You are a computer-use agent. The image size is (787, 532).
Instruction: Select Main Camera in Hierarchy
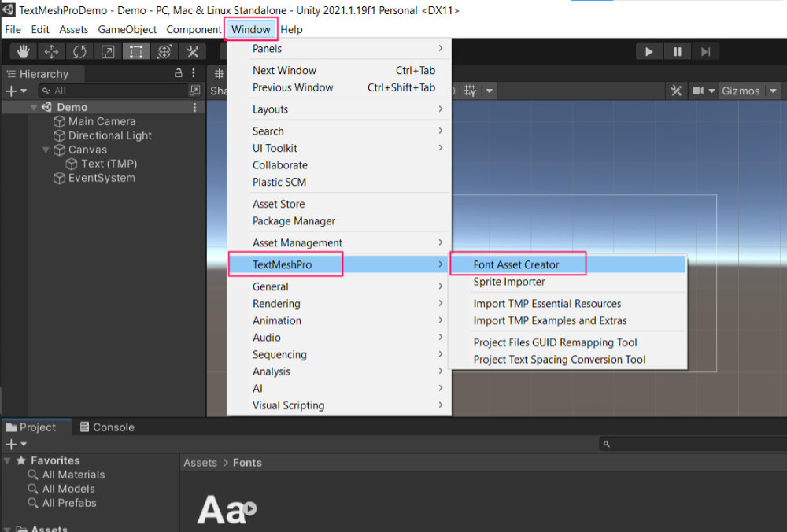coord(102,121)
